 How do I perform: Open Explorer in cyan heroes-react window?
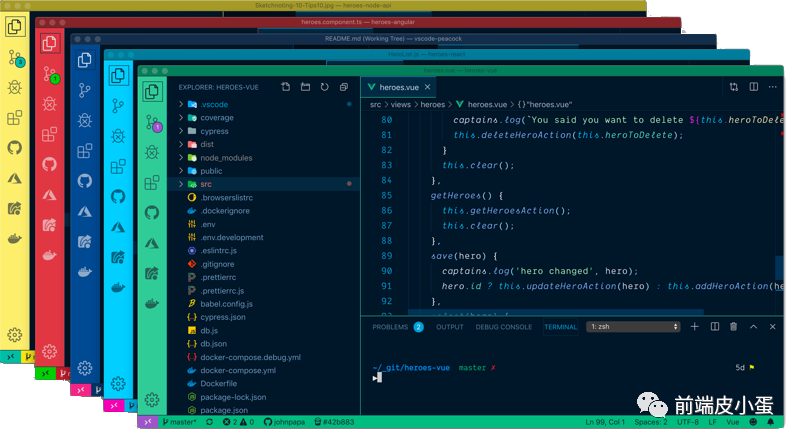[118, 76]
